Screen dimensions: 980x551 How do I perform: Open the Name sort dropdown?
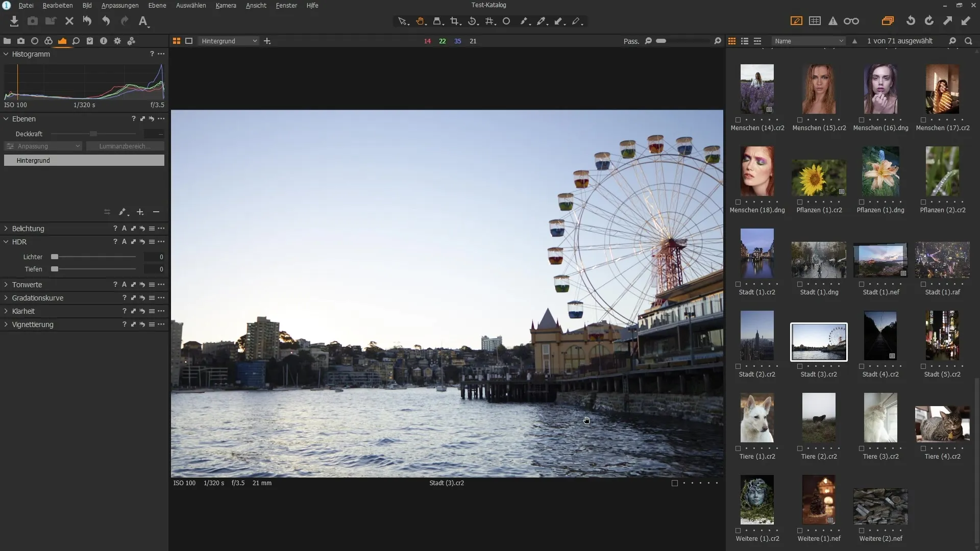pos(808,41)
